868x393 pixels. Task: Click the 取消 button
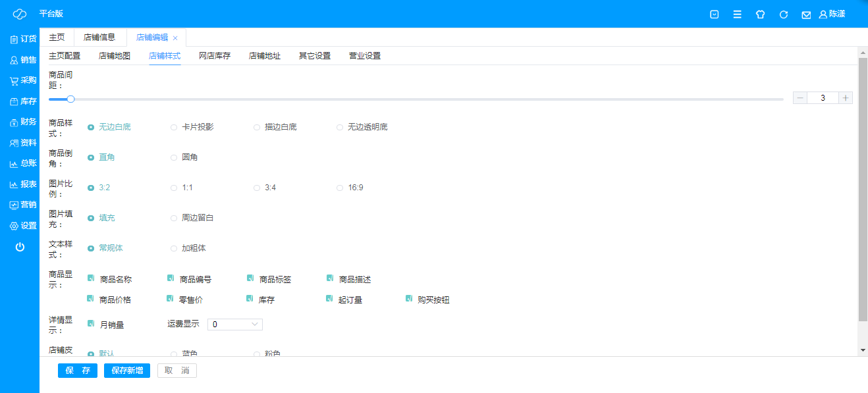click(x=177, y=371)
